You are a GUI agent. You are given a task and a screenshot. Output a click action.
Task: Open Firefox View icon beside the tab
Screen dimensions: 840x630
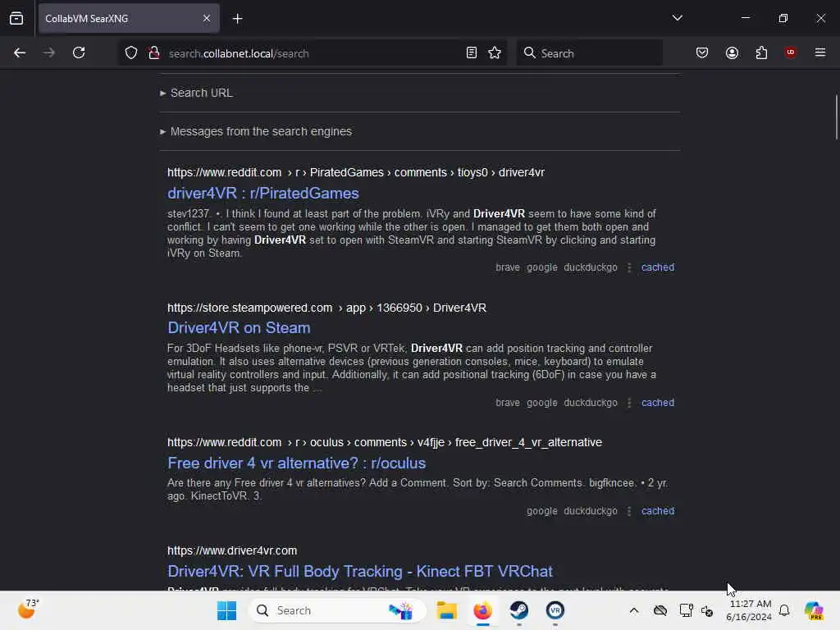click(16, 19)
